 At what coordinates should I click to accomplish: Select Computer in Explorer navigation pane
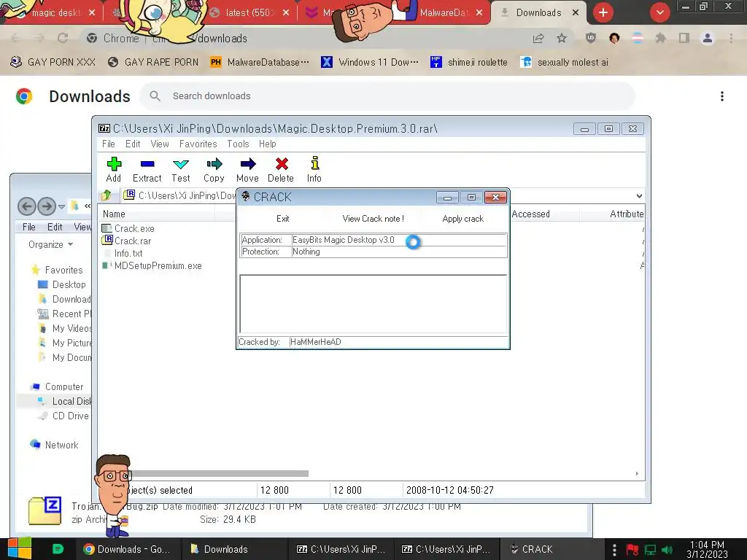point(57,386)
